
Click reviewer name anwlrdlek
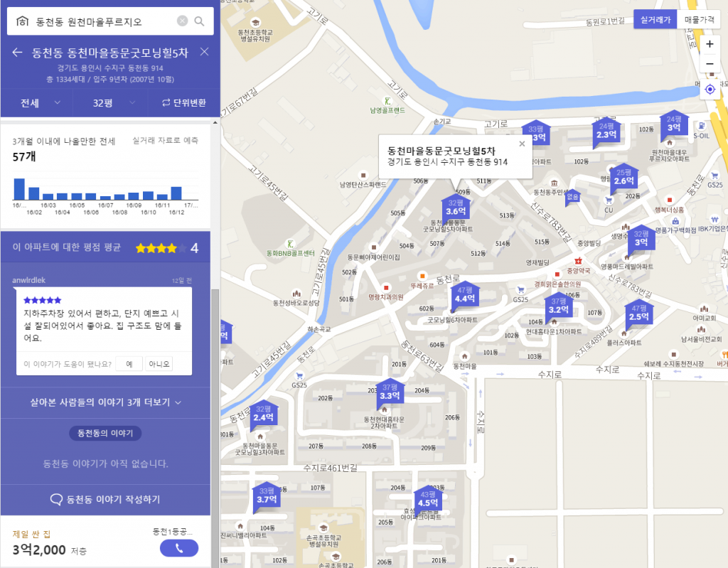[28, 280]
